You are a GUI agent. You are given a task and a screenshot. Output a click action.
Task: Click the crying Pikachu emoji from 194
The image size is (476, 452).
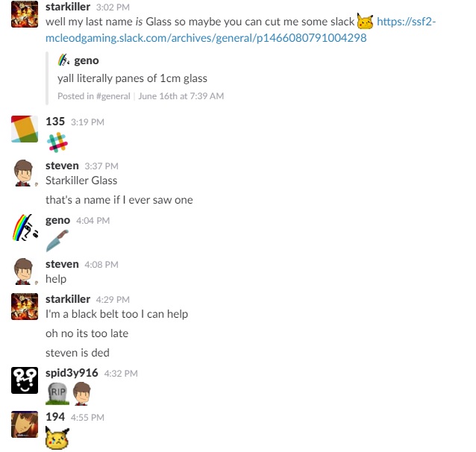57,438
